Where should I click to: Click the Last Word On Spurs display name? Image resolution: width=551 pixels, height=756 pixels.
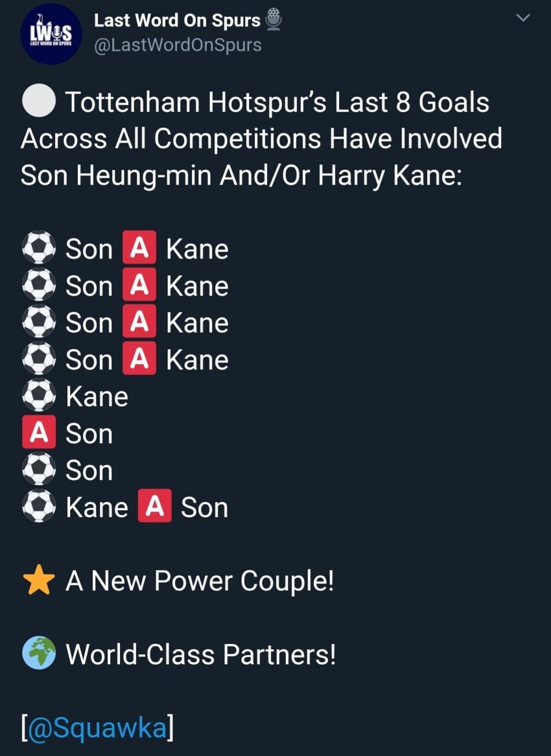(177, 20)
